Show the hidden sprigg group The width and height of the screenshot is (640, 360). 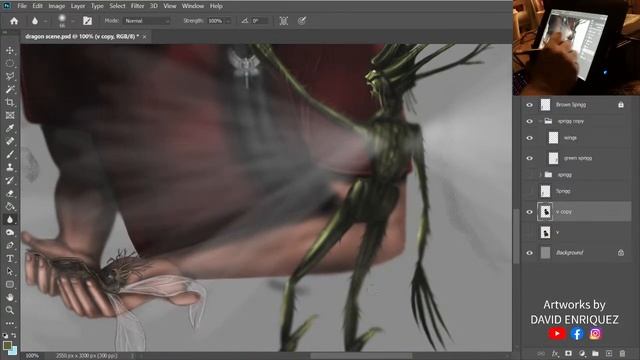(529, 175)
